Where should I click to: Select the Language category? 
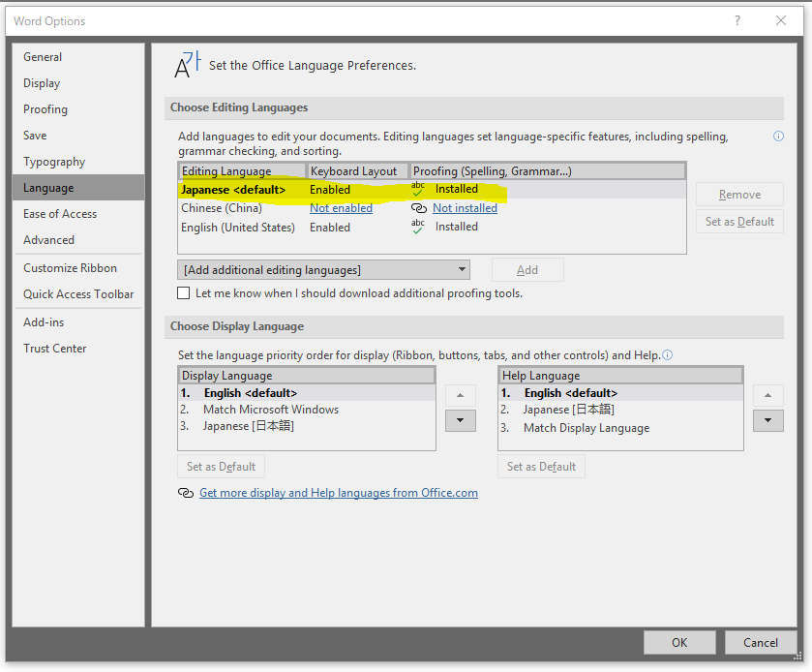coord(78,188)
